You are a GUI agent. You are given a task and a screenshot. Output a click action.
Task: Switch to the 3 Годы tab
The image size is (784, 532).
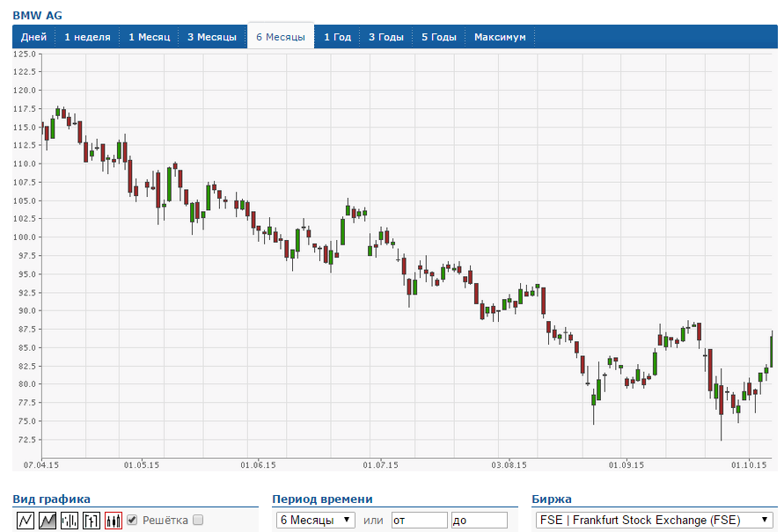point(386,37)
